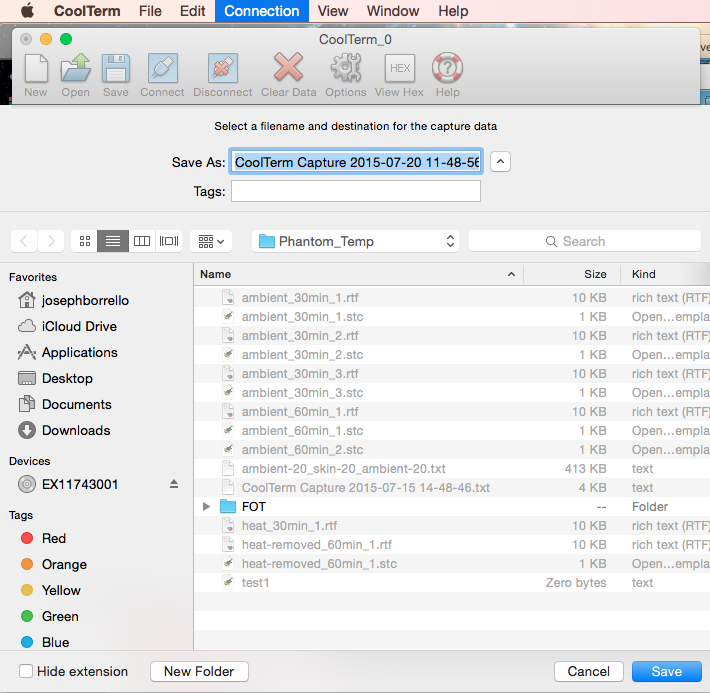
Task: Click the Help lifebuoy icon
Action: 447,68
